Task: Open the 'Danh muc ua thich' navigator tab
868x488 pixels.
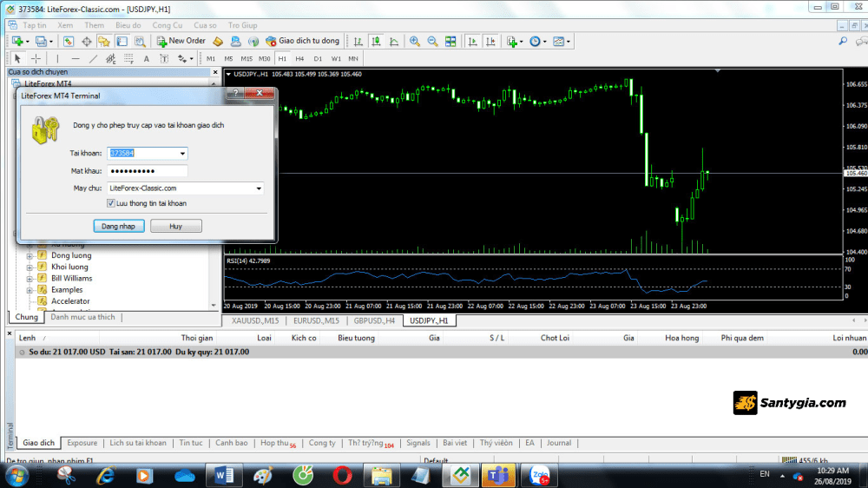Action: (83, 318)
